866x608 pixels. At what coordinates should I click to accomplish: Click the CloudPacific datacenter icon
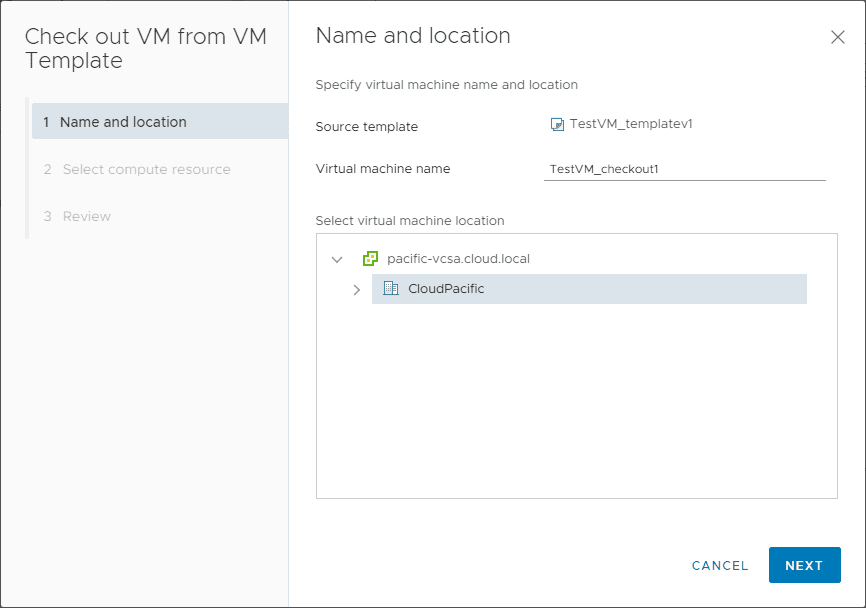[x=391, y=289]
